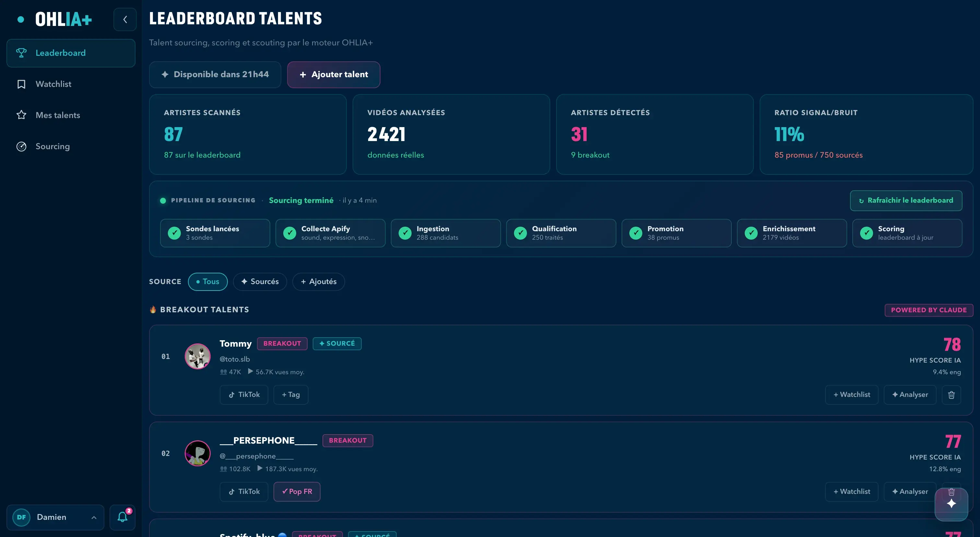Open the Leaderboard section
The image size is (980, 537).
point(71,53)
